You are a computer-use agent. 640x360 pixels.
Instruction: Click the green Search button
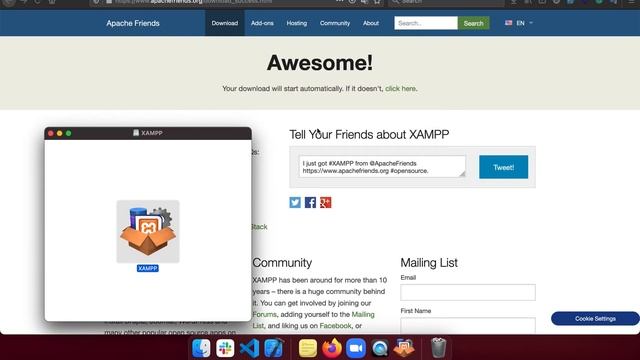pos(473,23)
